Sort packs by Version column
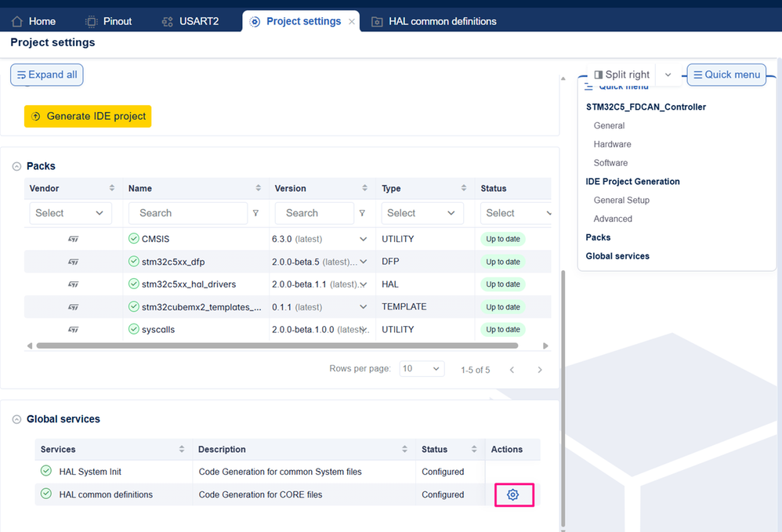The width and height of the screenshot is (782, 532). click(364, 188)
